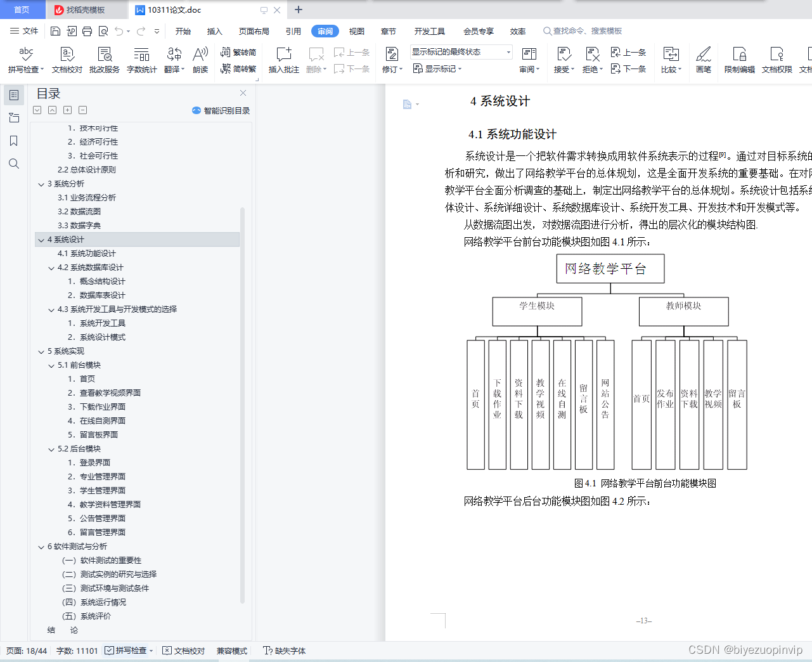The width and height of the screenshot is (812, 662).
Task: Switch to the 视图 ribbon tab
Action: (357, 31)
